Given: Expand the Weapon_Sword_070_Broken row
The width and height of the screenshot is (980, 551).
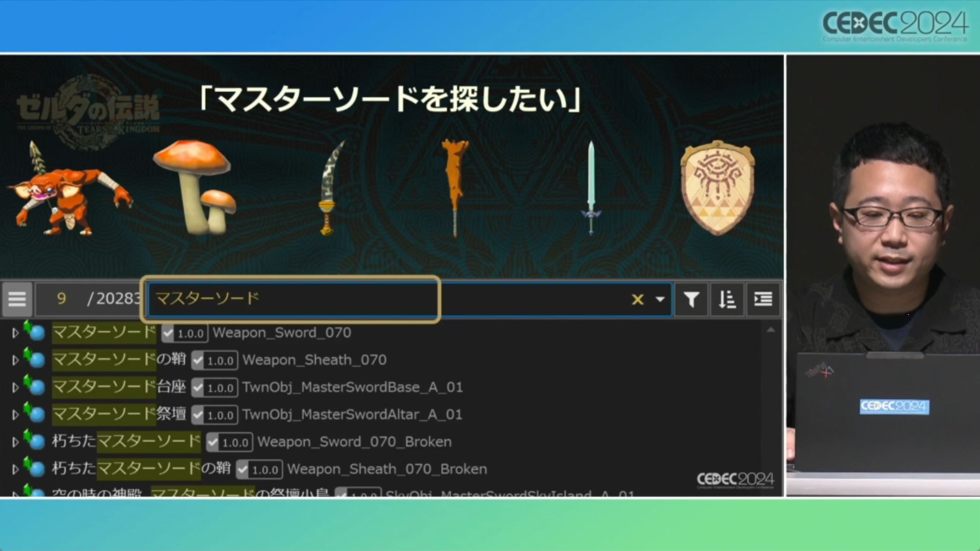Looking at the screenshot, I should point(15,442).
